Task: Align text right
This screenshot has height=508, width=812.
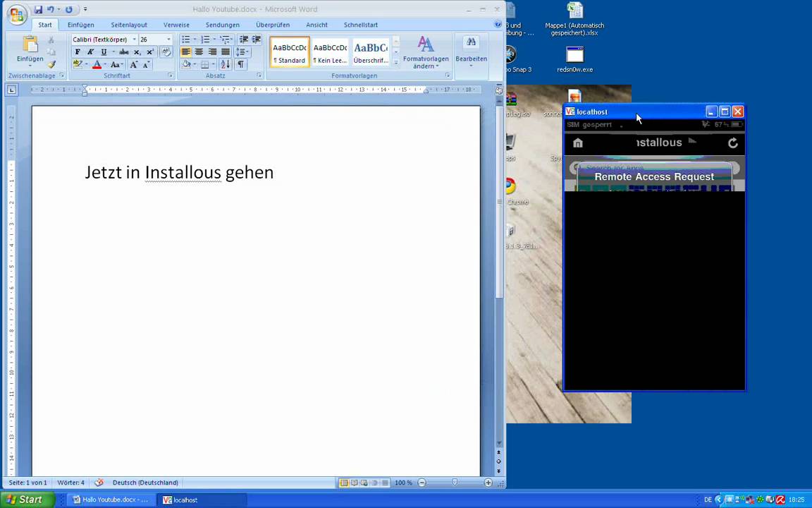Action: [212, 52]
